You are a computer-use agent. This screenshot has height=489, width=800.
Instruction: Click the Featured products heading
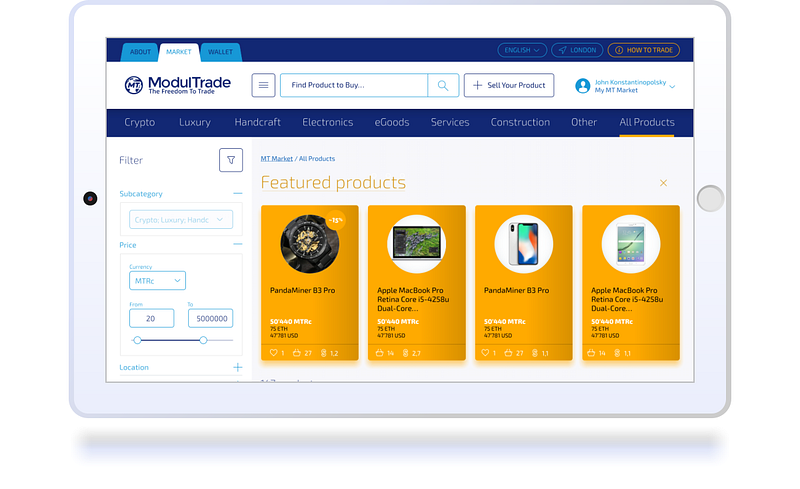pyautogui.click(x=333, y=183)
